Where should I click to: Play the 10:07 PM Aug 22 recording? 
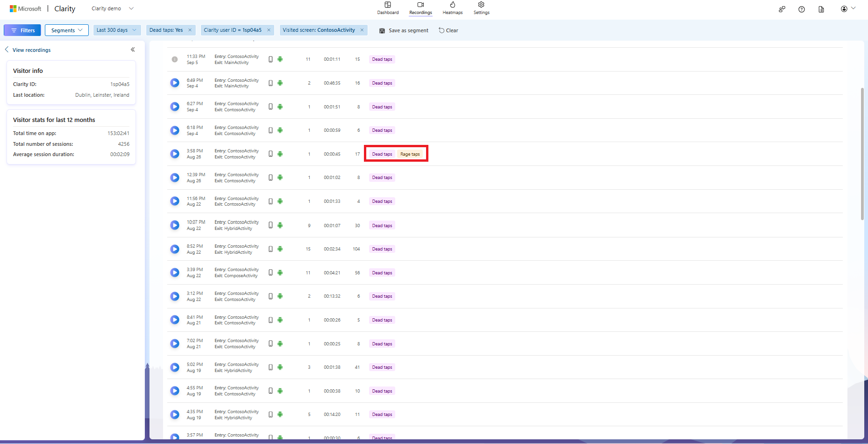click(175, 225)
